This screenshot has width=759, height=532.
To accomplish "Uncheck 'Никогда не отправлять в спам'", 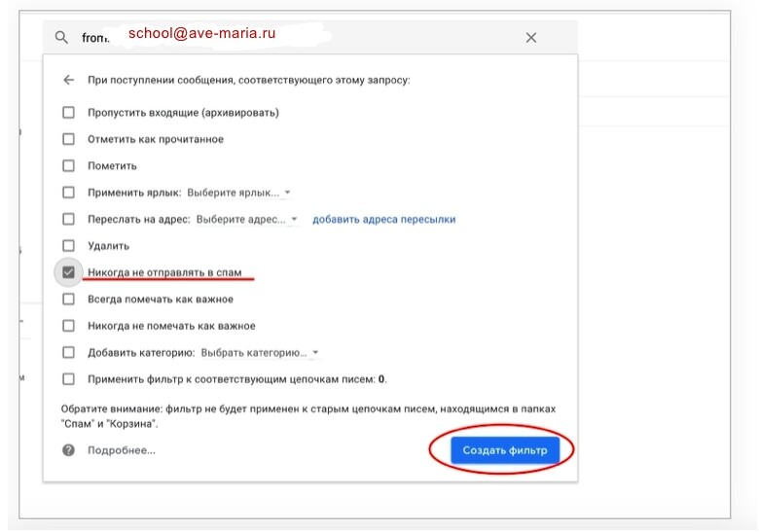I will click(69, 272).
